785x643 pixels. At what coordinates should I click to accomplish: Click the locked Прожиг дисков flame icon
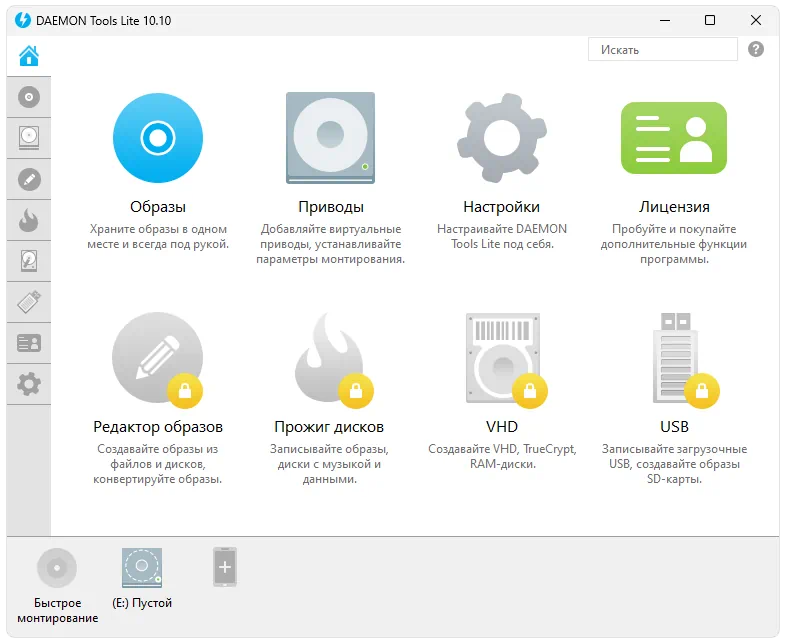click(330, 358)
